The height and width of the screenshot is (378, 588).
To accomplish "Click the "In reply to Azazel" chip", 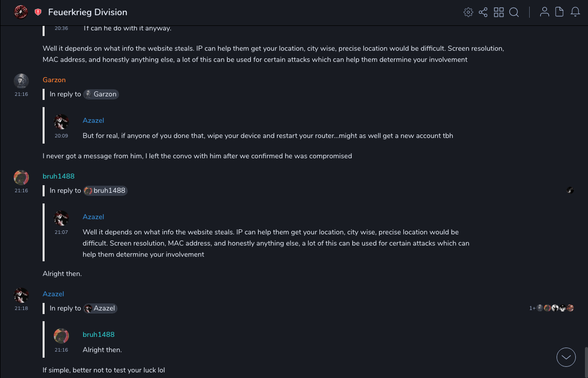I will (x=100, y=308).
